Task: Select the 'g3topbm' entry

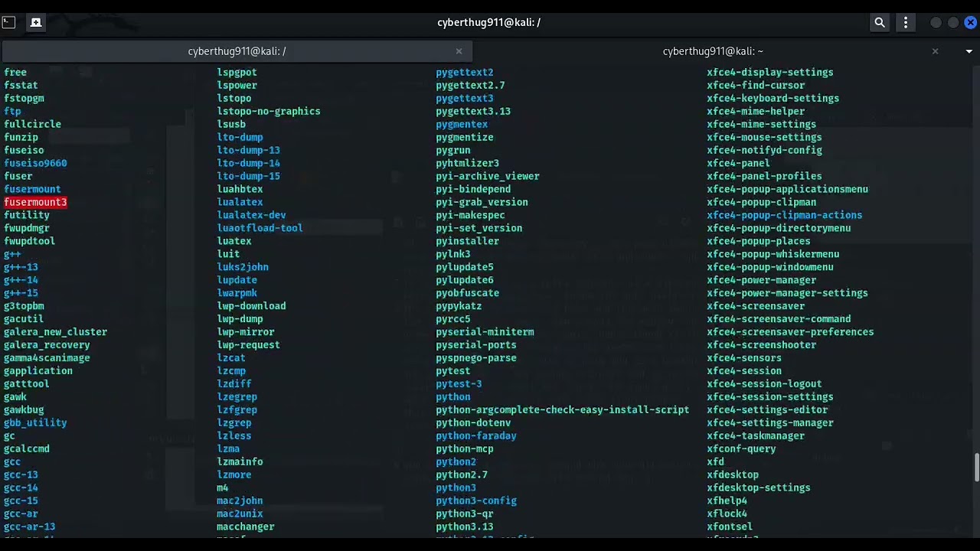Action: tap(24, 306)
